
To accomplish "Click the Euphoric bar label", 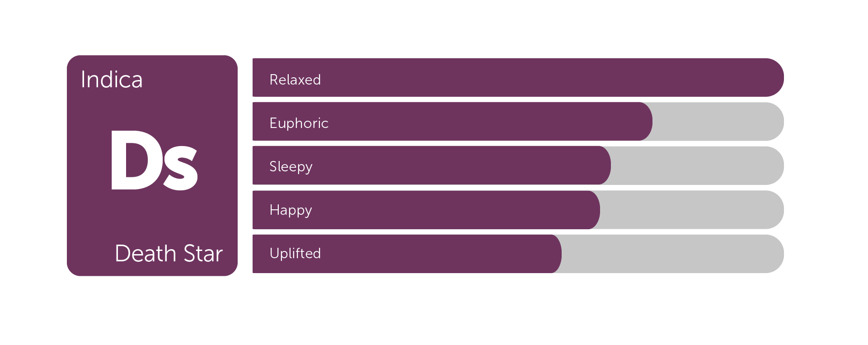I will [x=299, y=123].
